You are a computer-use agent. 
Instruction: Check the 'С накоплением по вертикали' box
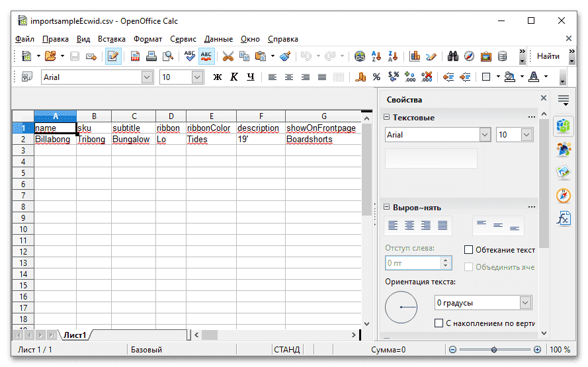click(439, 323)
